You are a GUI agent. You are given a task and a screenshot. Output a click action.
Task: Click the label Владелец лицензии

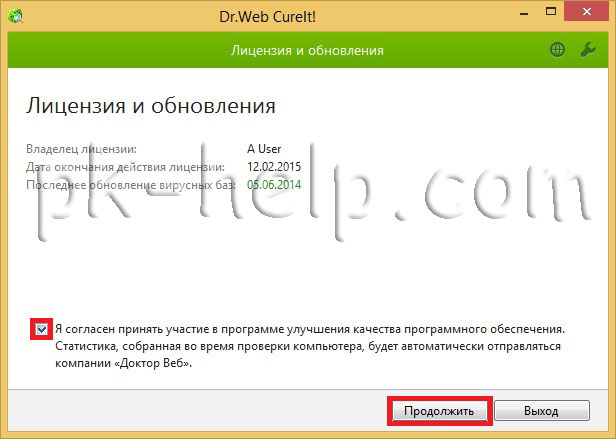pos(82,149)
